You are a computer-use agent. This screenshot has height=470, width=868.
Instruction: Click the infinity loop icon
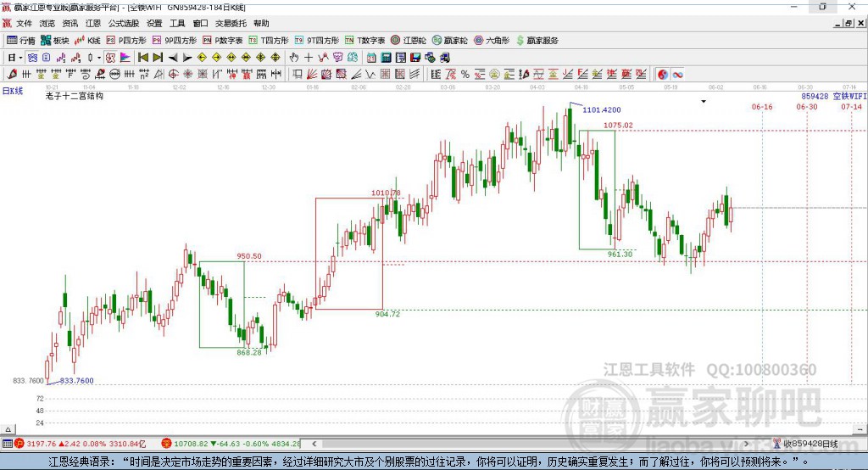coord(677,75)
